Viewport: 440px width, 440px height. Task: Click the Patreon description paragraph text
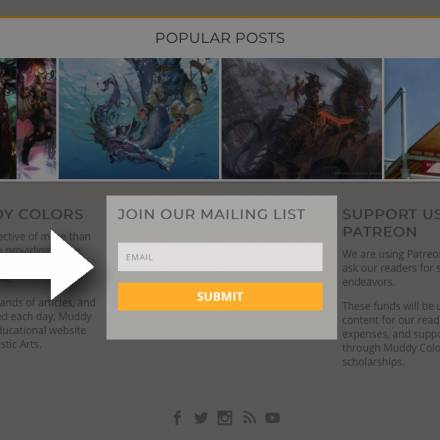[391, 268]
